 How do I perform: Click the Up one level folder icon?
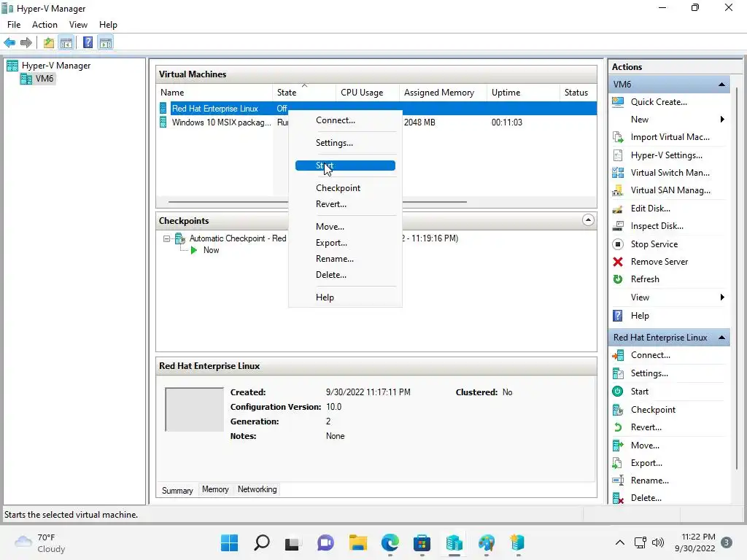tap(49, 43)
